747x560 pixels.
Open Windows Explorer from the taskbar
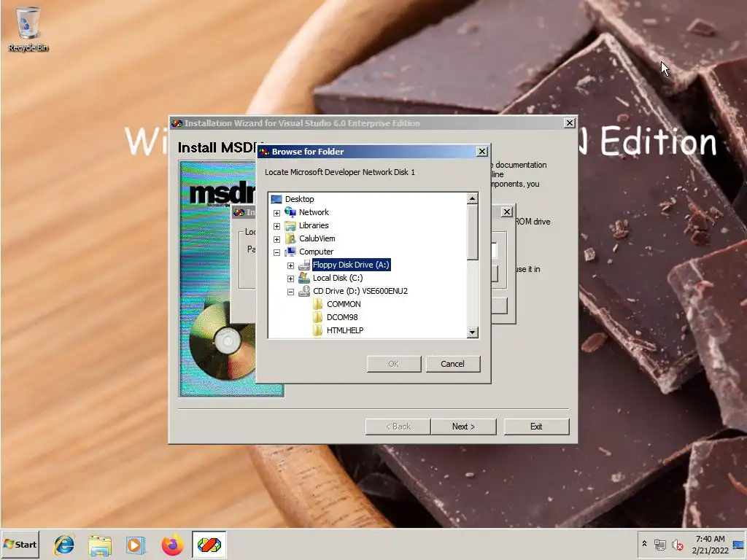point(99,545)
